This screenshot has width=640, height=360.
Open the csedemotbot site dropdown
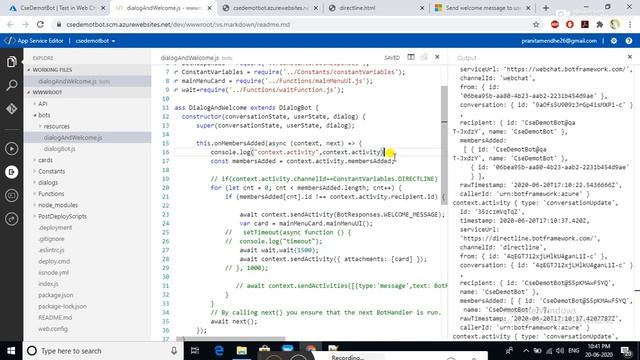coord(95,41)
